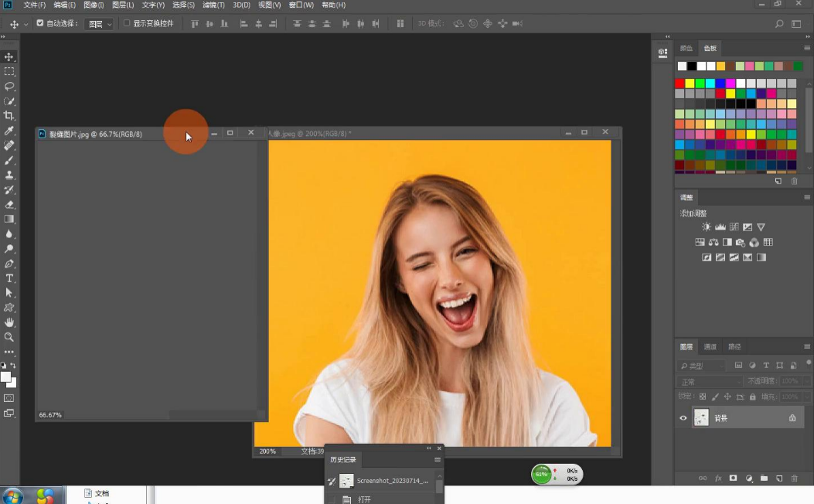This screenshot has width=814, height=504.
Task: Click the yellow swatch next to red
Action: point(690,83)
